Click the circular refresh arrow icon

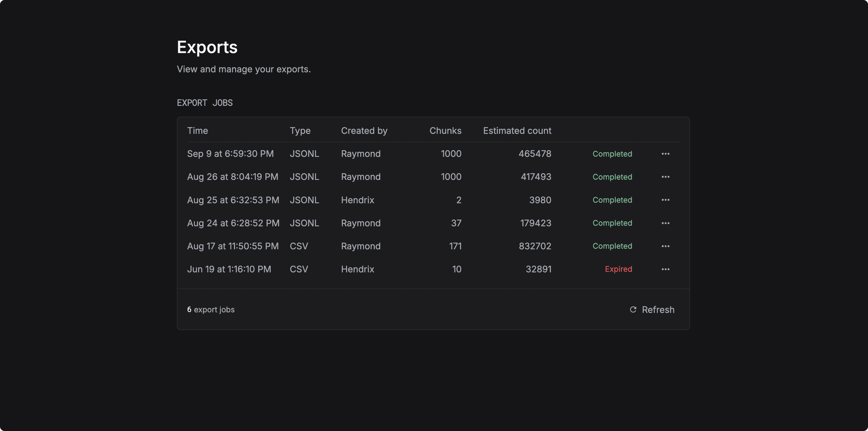coord(633,310)
